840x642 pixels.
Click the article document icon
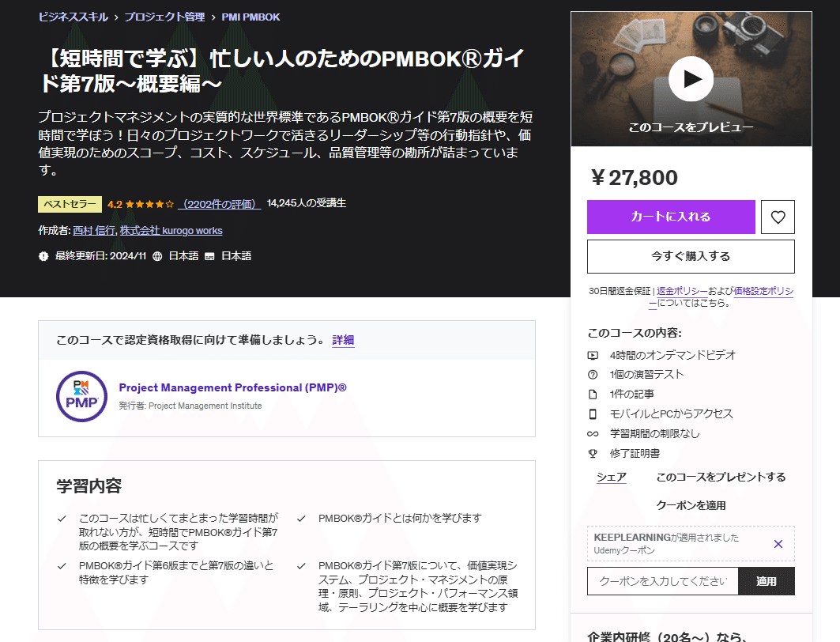pos(593,395)
